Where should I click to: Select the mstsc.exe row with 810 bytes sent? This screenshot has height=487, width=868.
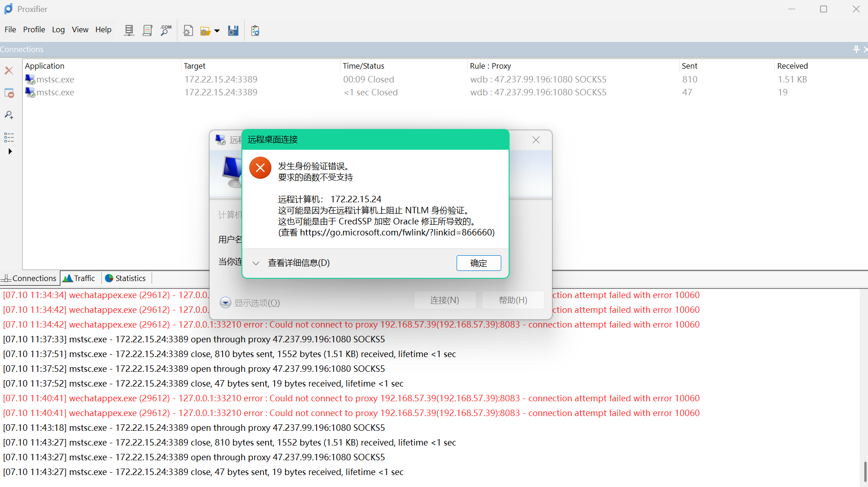click(x=445, y=79)
